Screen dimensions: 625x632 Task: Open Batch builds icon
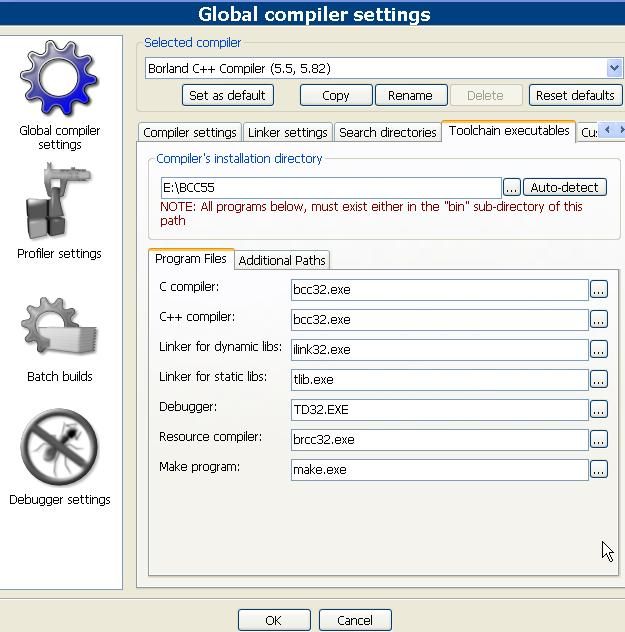tap(59, 326)
